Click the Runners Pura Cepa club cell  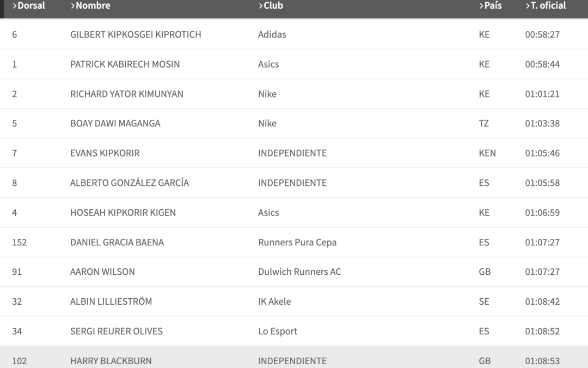pos(297,242)
